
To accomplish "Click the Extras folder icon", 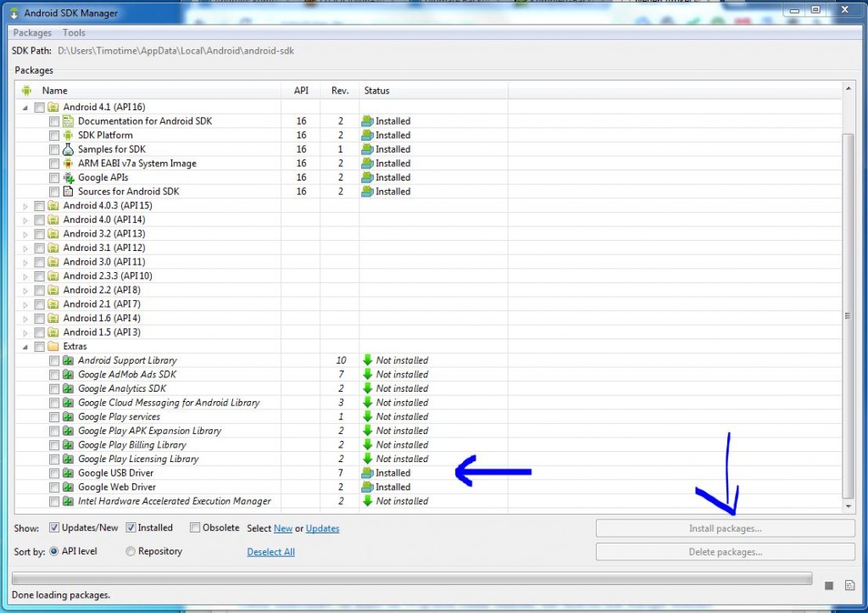I will [x=53, y=346].
